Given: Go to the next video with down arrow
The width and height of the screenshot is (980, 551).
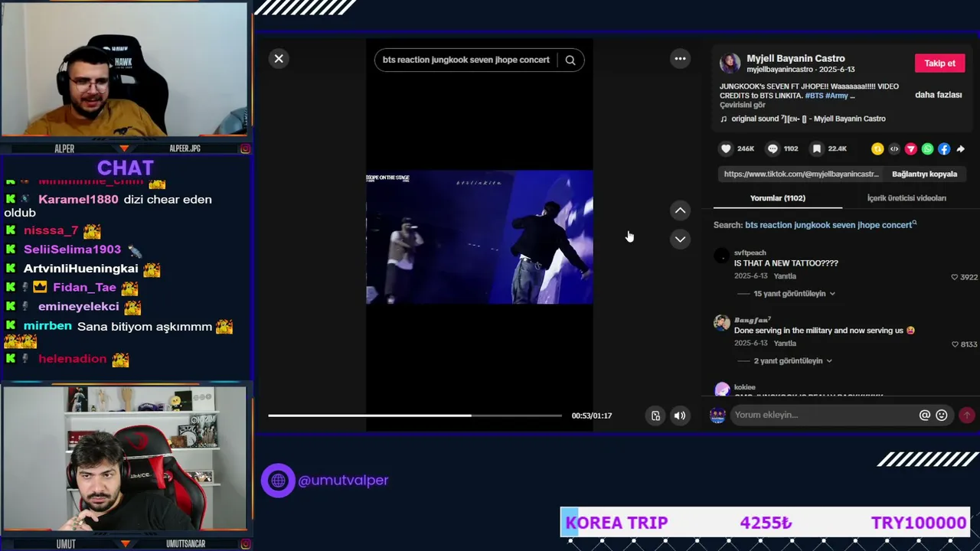Looking at the screenshot, I should coord(680,240).
